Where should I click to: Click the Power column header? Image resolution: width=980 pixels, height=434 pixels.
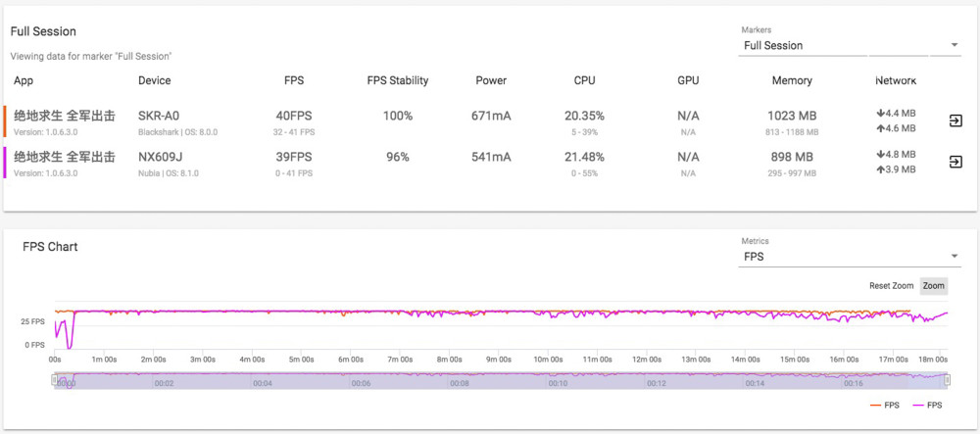coord(491,80)
